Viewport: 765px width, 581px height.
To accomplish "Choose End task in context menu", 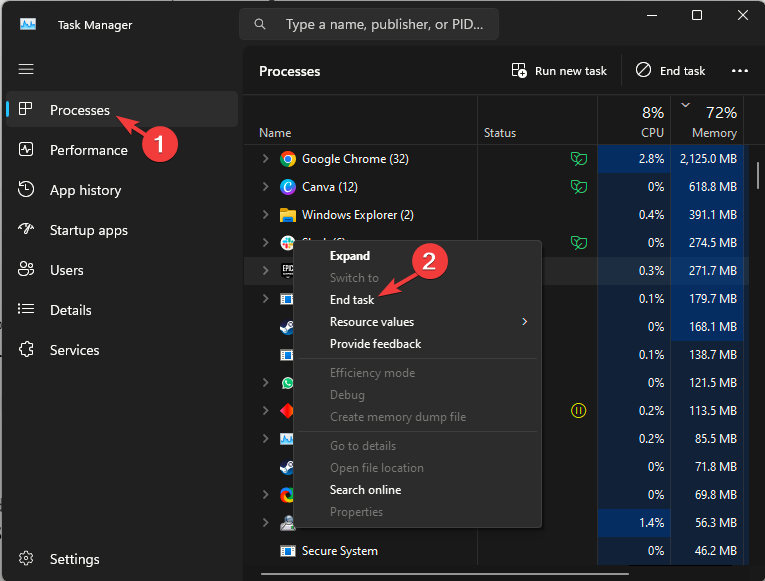I will pos(352,300).
